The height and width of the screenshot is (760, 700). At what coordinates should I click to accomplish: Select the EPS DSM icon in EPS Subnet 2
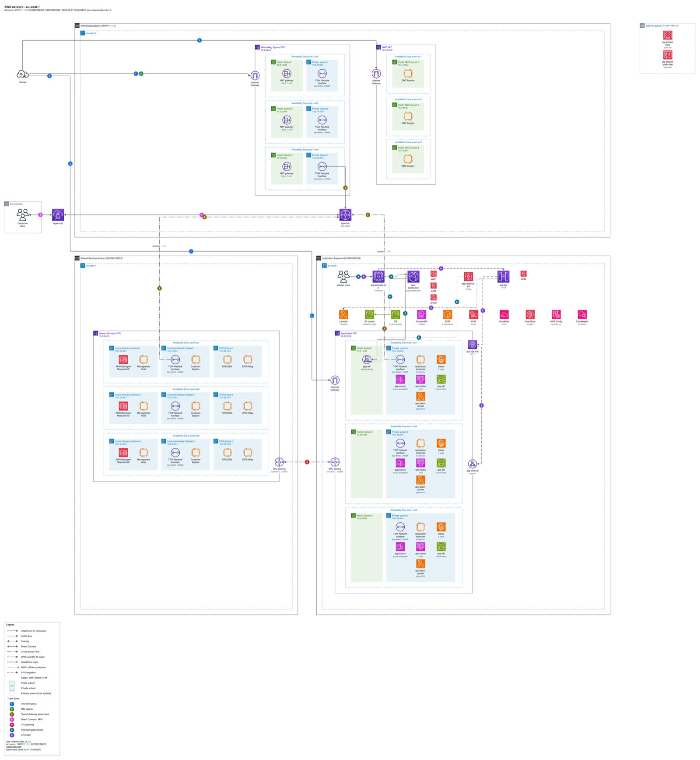(x=227, y=406)
